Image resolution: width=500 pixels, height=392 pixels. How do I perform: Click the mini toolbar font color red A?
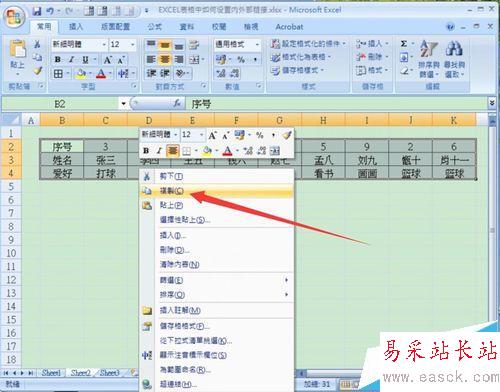pos(227,151)
